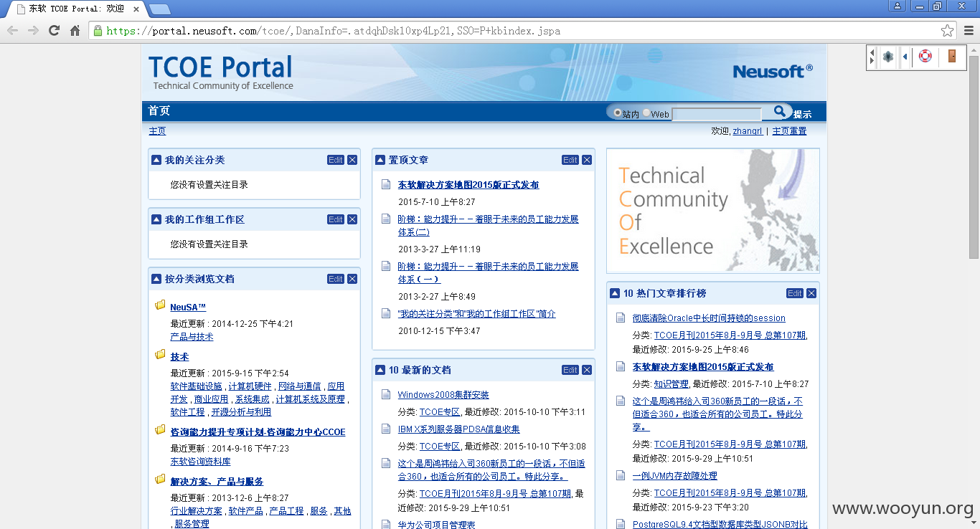Open the 产品与技术 subcategory link
The image size is (980, 529).
pyautogui.click(x=192, y=337)
